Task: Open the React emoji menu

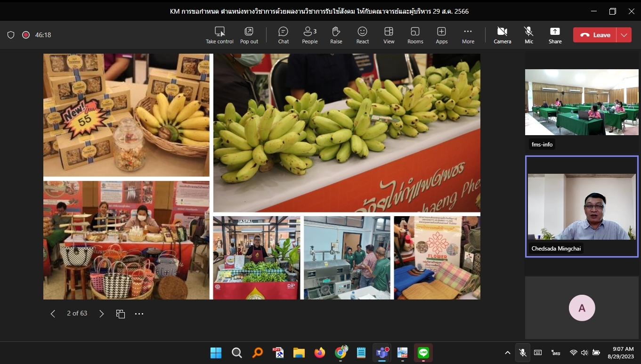Action: 362,35
